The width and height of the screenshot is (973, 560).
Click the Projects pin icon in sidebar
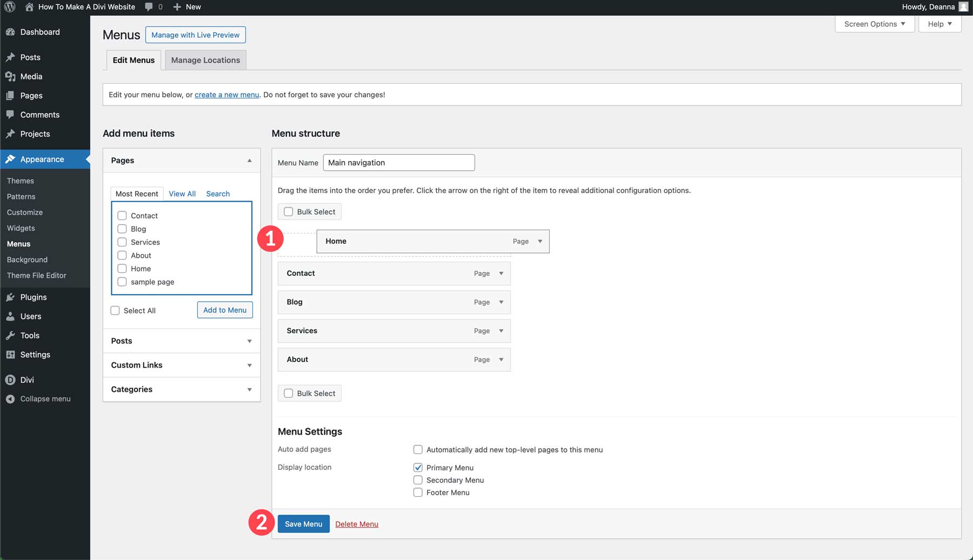click(11, 134)
